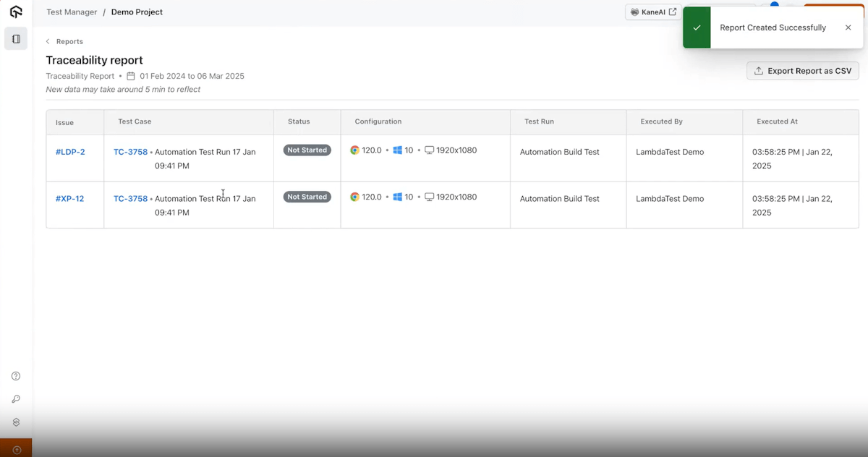Screen dimensions: 868x457
Task: Export Report as CSV
Action: click(x=803, y=71)
